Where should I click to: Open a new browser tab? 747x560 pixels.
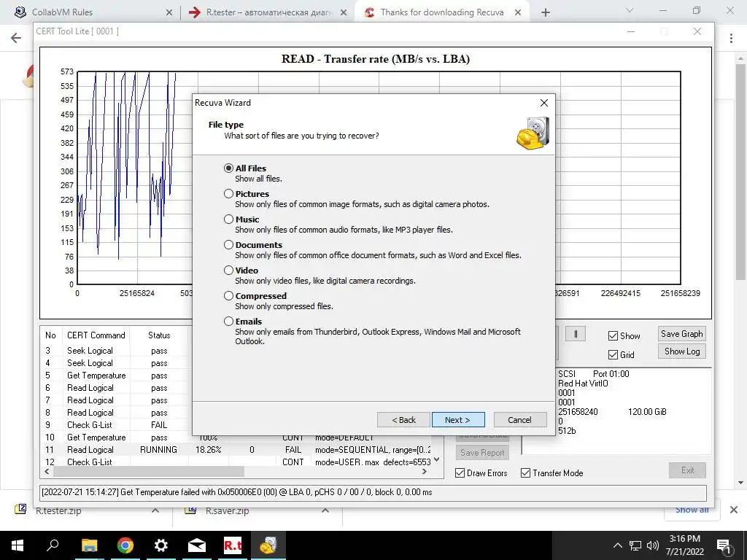coord(546,12)
